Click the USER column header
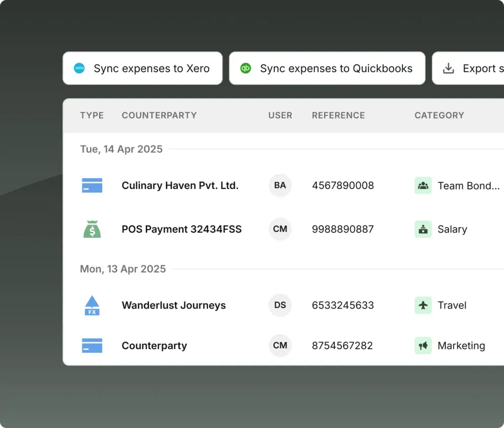The height and width of the screenshot is (428, 504). point(280,115)
